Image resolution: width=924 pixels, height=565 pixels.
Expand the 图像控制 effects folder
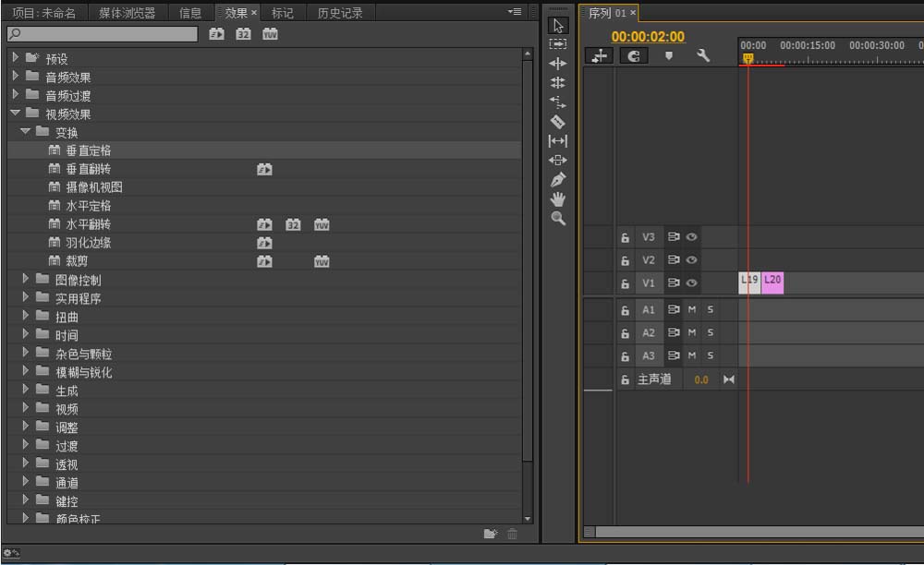27,279
